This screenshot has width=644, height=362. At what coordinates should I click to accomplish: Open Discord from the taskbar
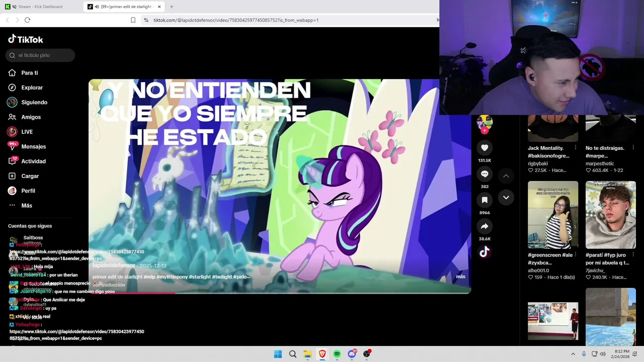pos(352,354)
